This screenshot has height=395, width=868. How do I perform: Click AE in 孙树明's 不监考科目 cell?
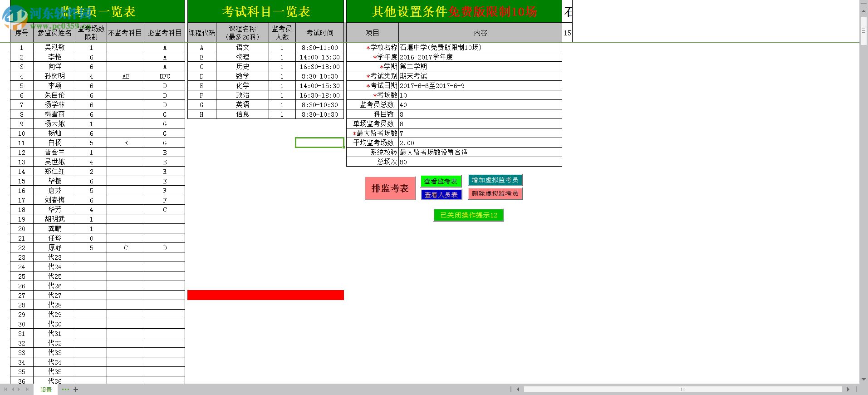[126, 76]
